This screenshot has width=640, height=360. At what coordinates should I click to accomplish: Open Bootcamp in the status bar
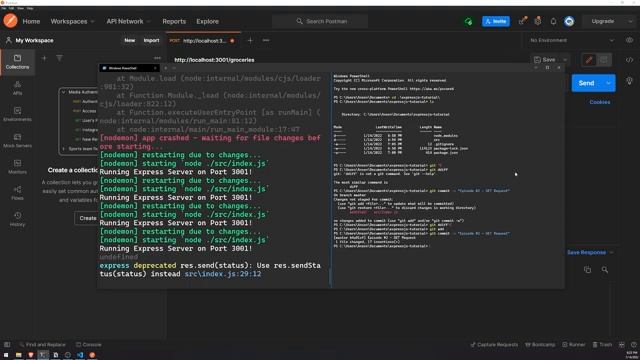(540, 344)
